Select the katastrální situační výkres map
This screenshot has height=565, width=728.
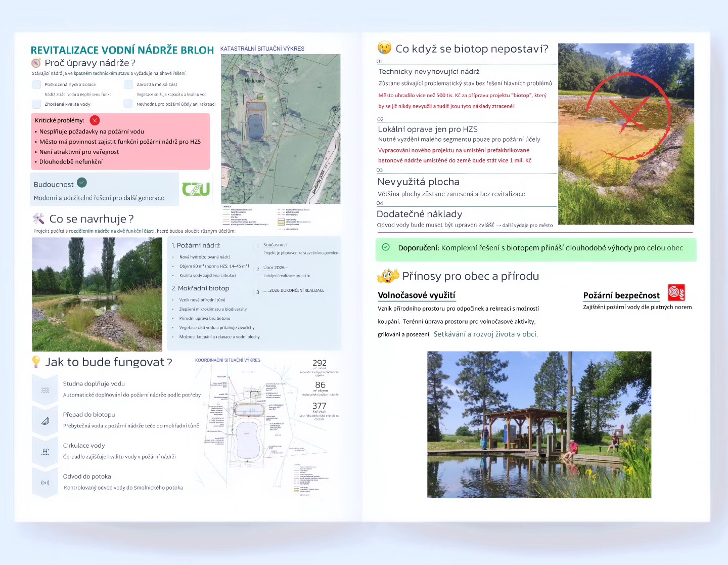(x=281, y=129)
